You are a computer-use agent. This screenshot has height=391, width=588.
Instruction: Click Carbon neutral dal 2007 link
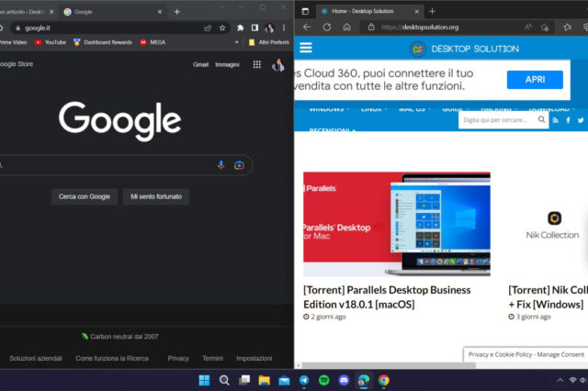[120, 336]
